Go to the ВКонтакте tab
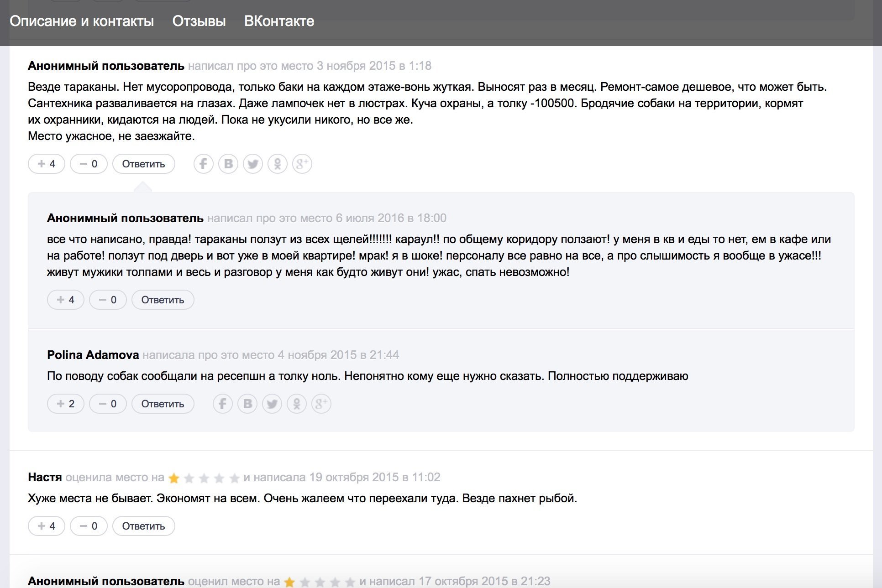Viewport: 882px width, 588px height. pyautogui.click(x=279, y=21)
